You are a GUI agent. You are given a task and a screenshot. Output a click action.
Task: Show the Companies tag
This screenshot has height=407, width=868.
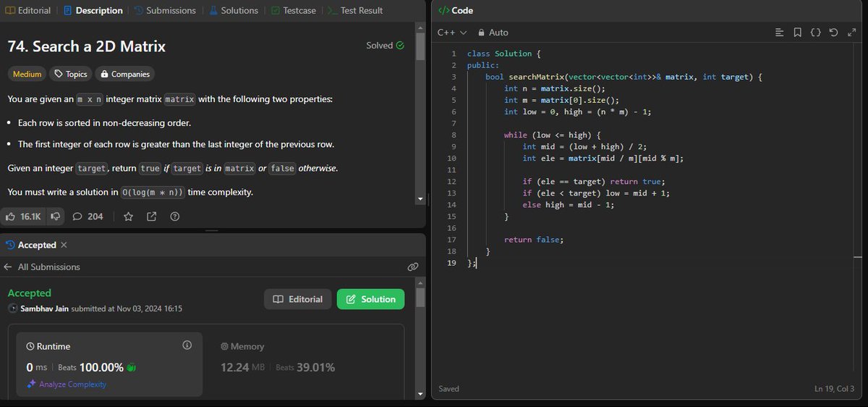[125, 74]
